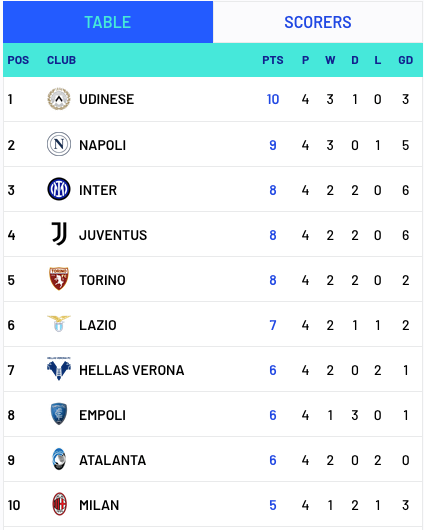Click the Hellas Verona crest

pos(59,369)
